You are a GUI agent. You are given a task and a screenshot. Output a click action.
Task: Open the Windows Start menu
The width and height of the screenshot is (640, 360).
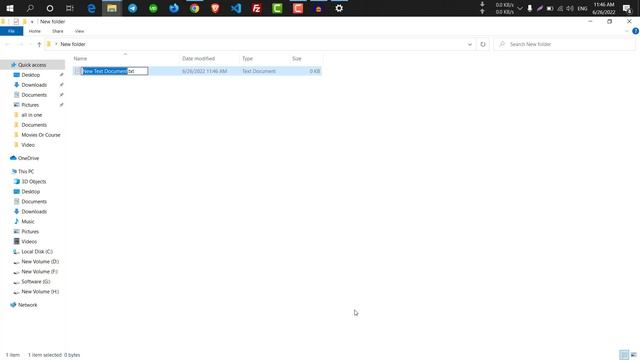(10, 8)
